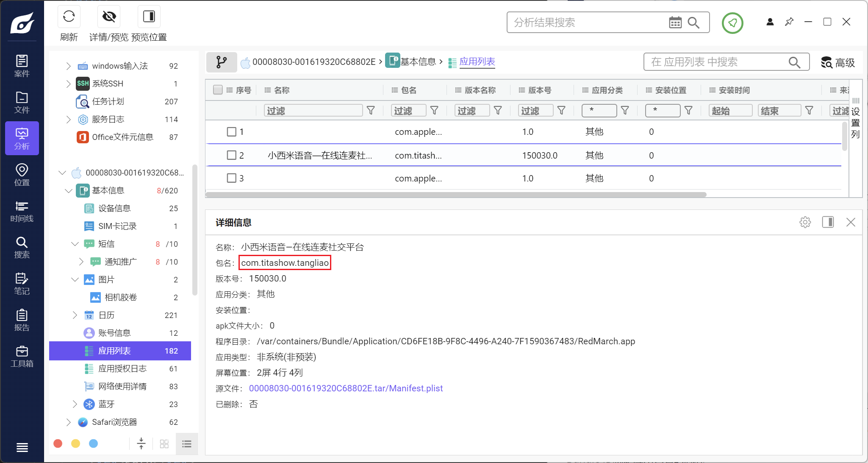Click filter funnel for 版本号 column

pos(561,111)
